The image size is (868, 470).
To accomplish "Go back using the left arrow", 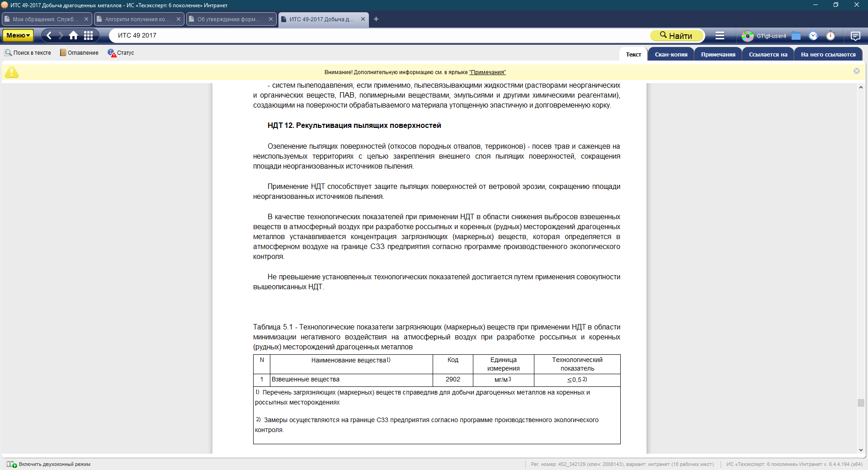I will pos(49,35).
